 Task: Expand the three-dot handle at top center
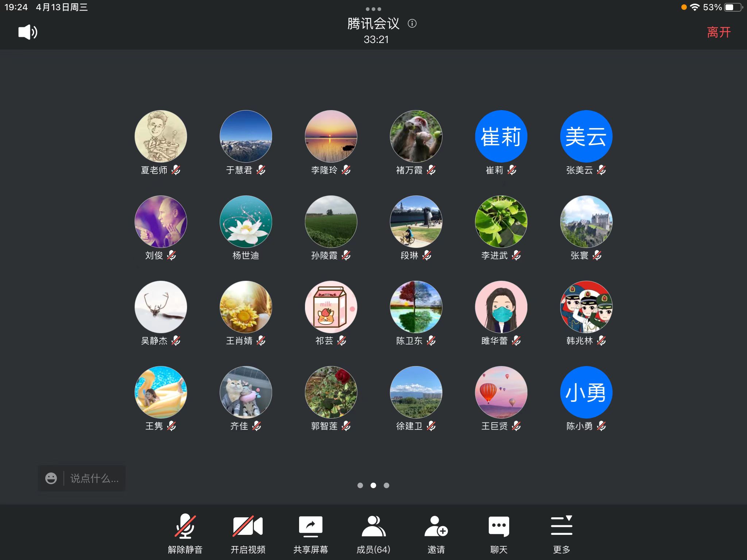pos(373,9)
